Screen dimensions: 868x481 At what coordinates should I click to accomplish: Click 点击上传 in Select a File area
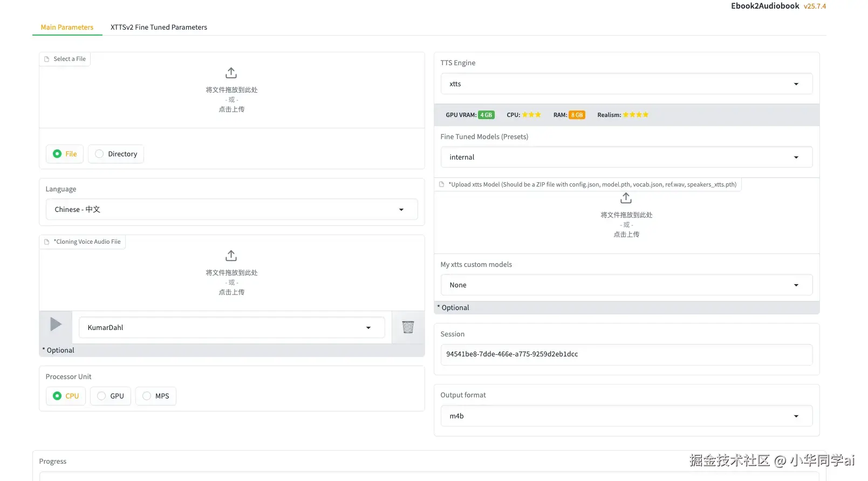pyautogui.click(x=231, y=109)
